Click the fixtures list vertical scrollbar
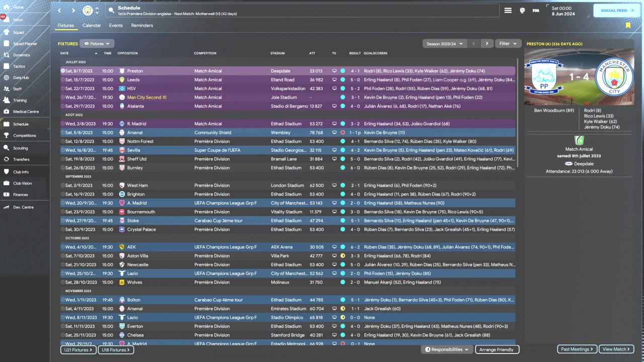 coord(517,113)
